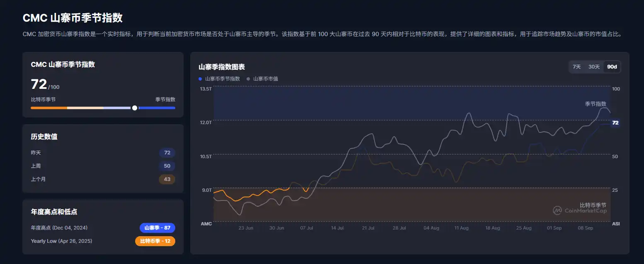Select the 90d time range tab

point(611,66)
